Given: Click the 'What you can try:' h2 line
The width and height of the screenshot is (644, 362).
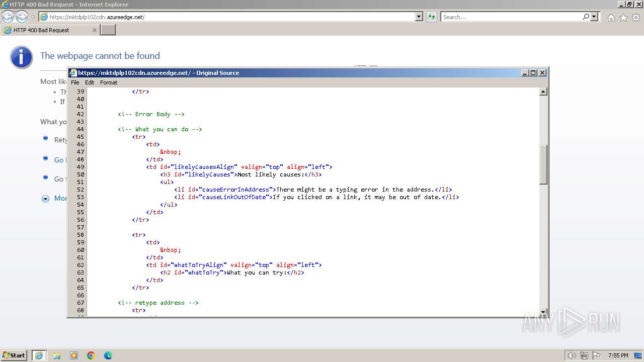Looking at the screenshot, I should coord(232,273).
